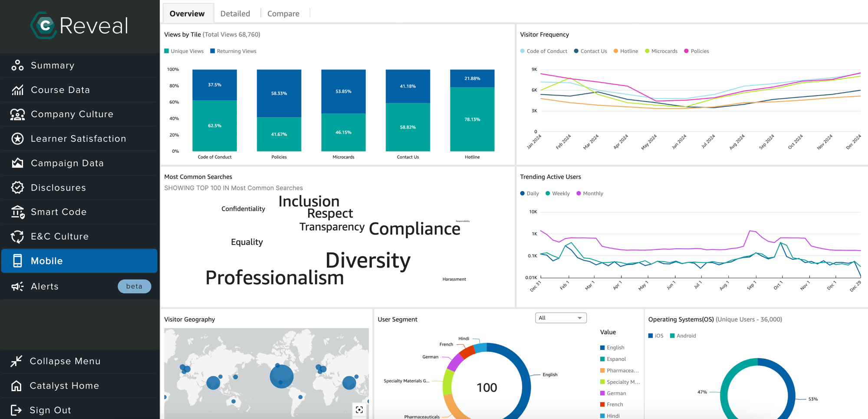Toggle Unique Views legend entry
The width and height of the screenshot is (868, 419).
pos(184,51)
